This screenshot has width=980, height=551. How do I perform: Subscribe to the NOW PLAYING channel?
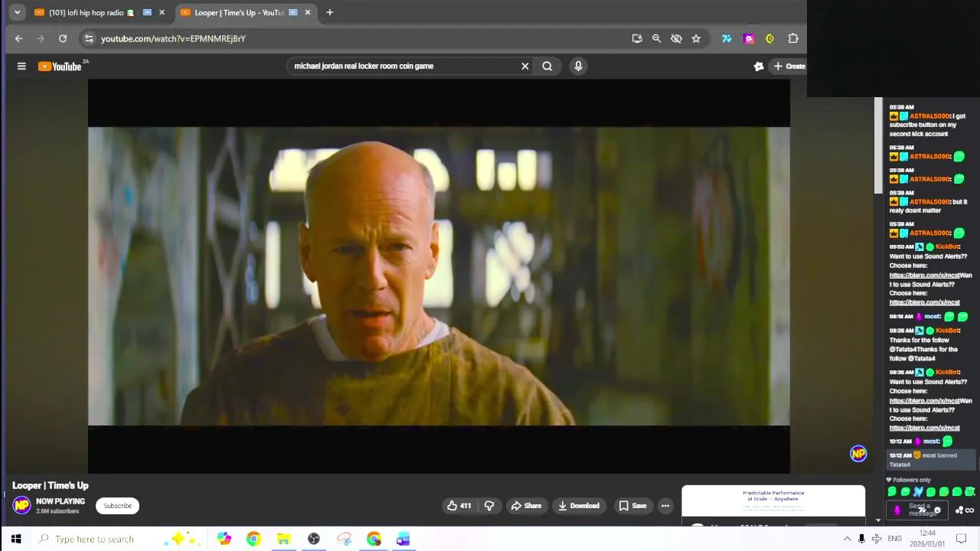coord(118,506)
